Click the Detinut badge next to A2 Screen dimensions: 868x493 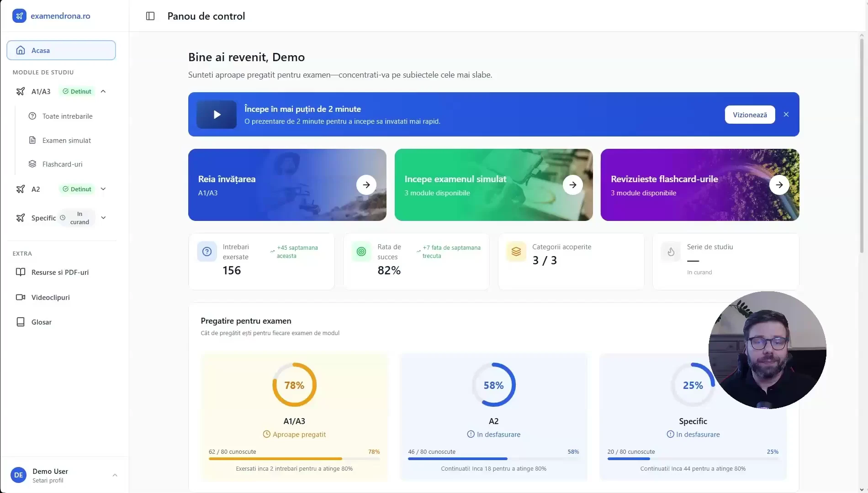(77, 189)
